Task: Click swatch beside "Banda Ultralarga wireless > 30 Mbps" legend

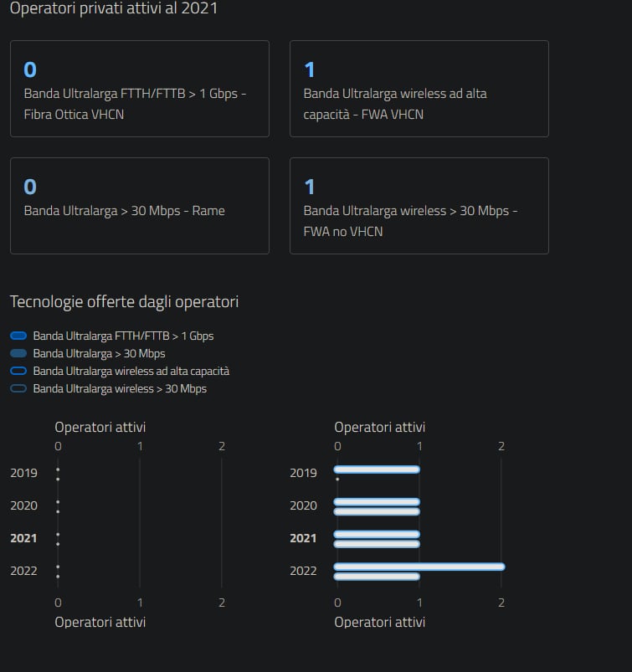Action: (18, 389)
